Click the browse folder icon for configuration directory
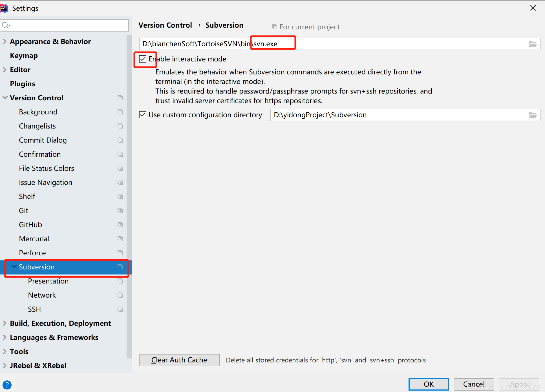The width and height of the screenshot is (545, 392). pyautogui.click(x=532, y=115)
